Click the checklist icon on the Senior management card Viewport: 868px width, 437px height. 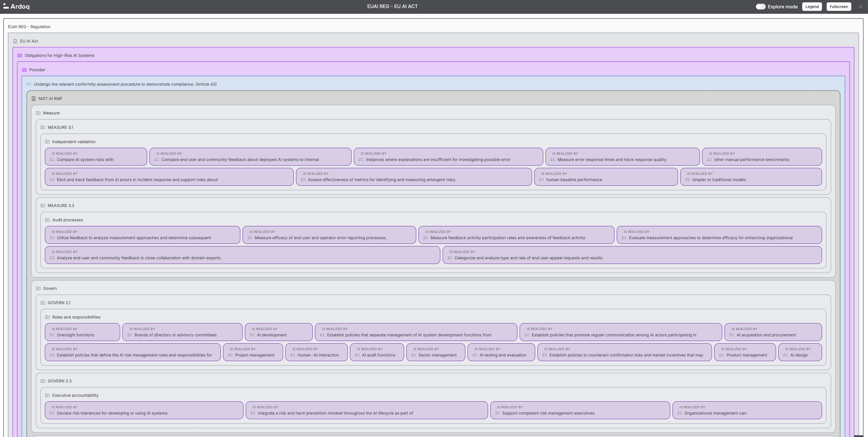pos(413,355)
